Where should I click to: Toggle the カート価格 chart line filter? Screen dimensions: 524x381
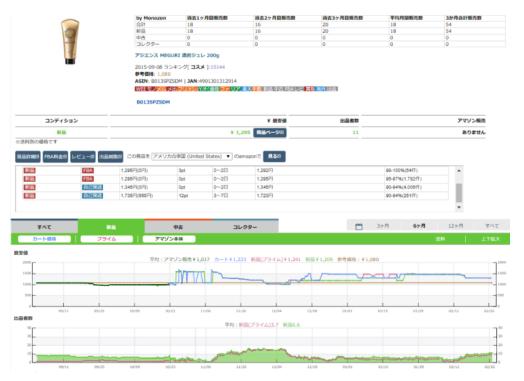[44, 239]
